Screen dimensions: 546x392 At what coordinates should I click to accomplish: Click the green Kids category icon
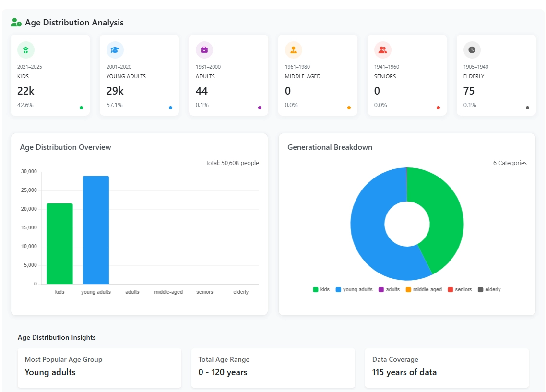click(26, 50)
